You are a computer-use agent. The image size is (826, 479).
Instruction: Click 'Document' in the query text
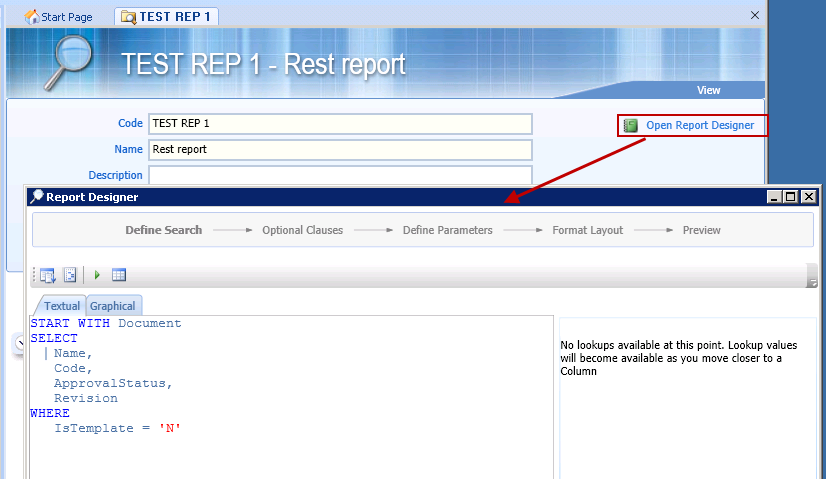tap(150, 323)
